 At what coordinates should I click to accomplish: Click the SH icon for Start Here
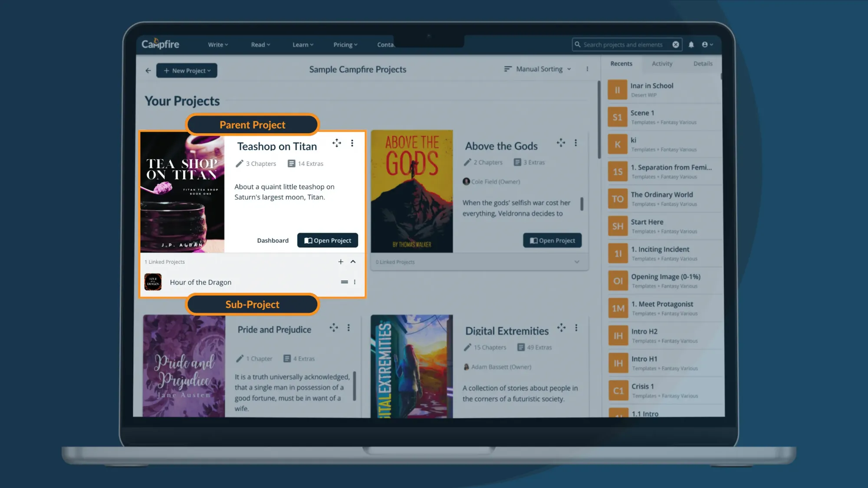[618, 226]
